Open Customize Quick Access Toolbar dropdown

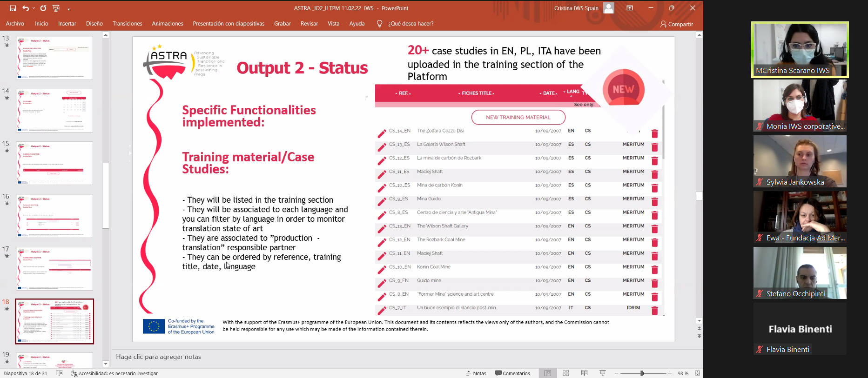pos(68,8)
